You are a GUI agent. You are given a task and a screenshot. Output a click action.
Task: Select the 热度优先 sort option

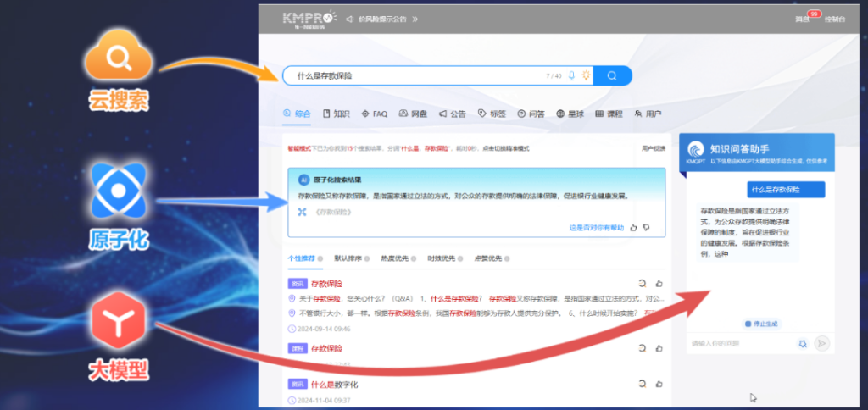[394, 258]
